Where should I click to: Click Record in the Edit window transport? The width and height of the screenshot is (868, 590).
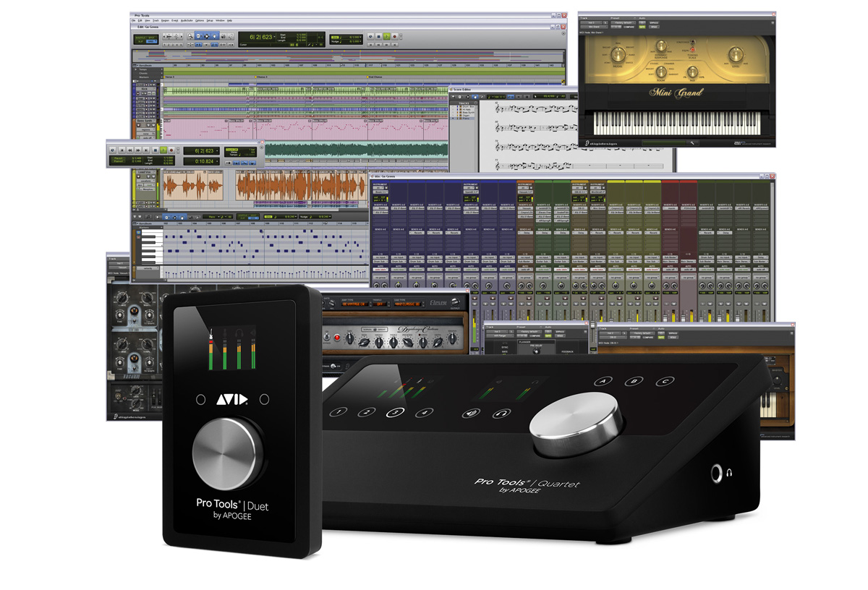[394, 36]
